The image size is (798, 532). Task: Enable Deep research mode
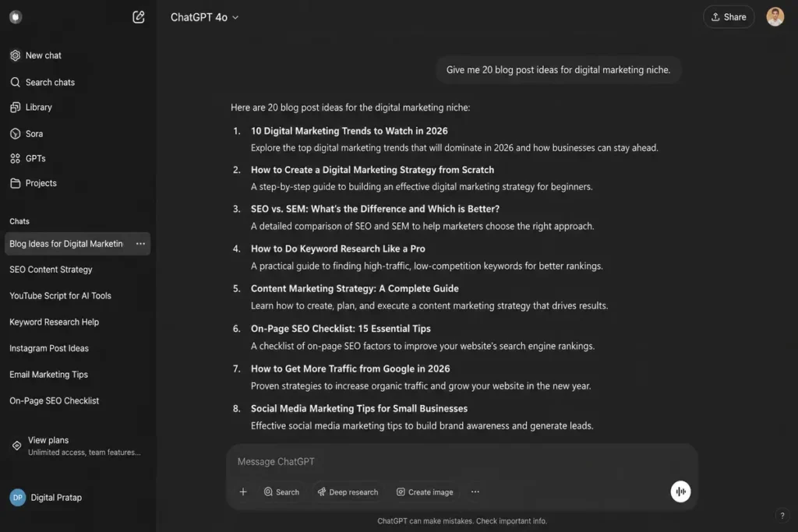pyautogui.click(x=348, y=491)
